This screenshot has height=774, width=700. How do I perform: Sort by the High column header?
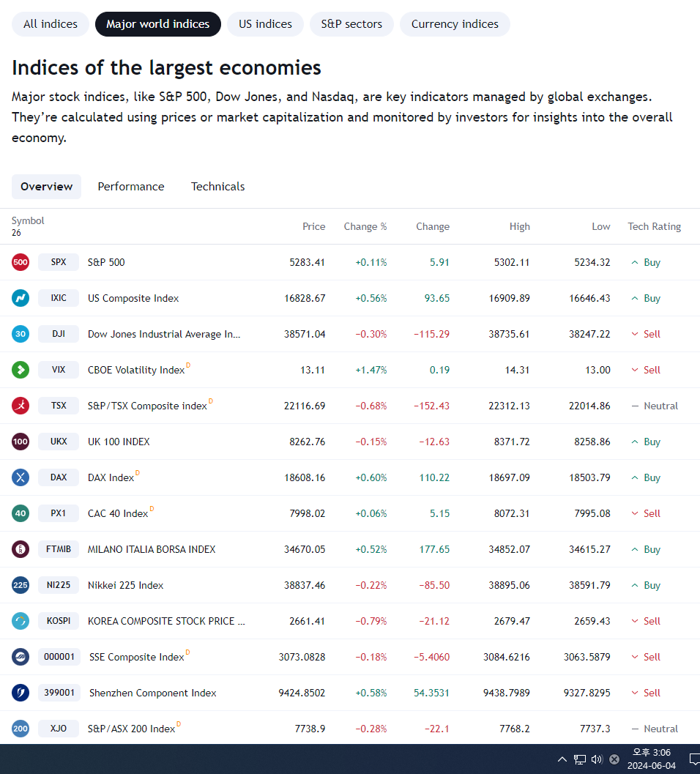pos(519,226)
